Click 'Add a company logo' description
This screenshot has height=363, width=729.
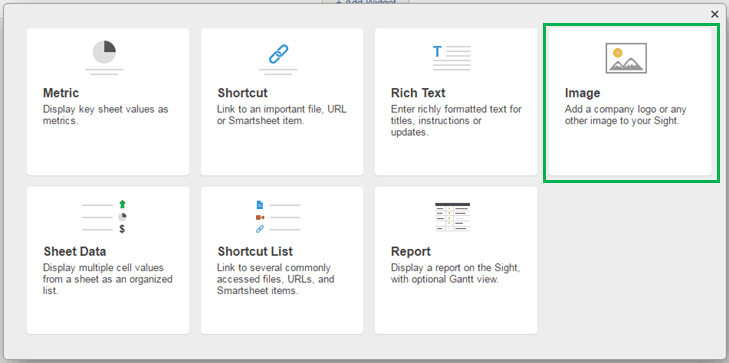coord(625,115)
